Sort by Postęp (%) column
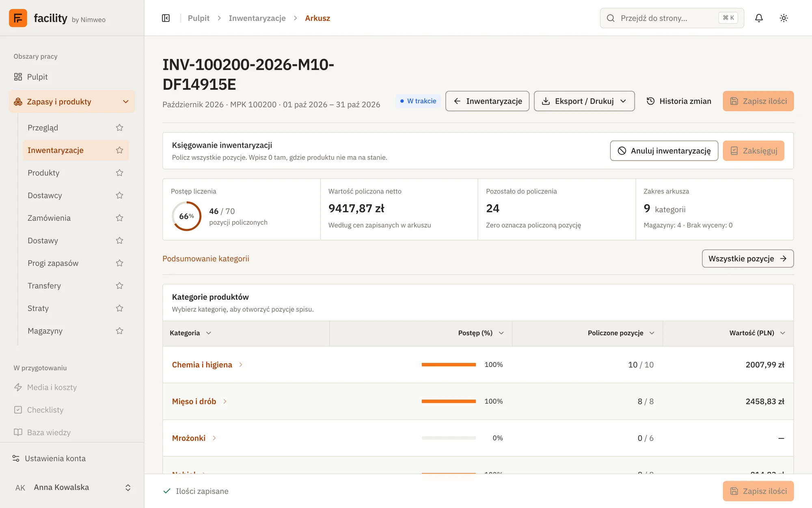 point(481,333)
